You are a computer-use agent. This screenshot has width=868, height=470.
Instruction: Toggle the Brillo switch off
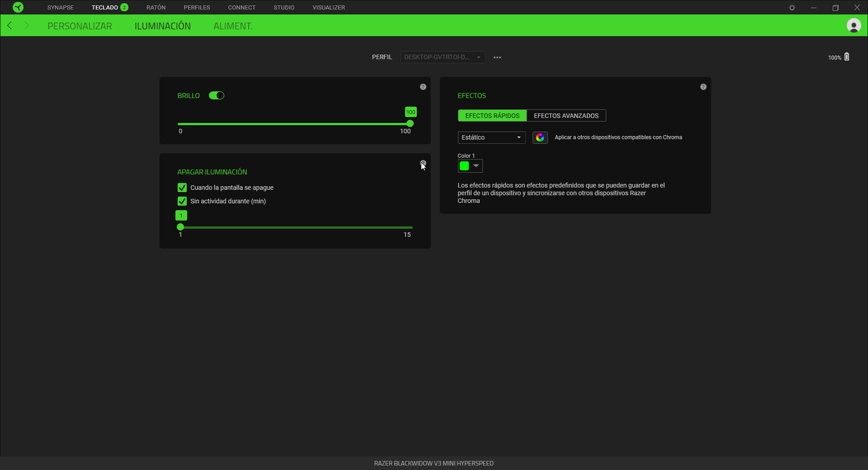(x=217, y=95)
